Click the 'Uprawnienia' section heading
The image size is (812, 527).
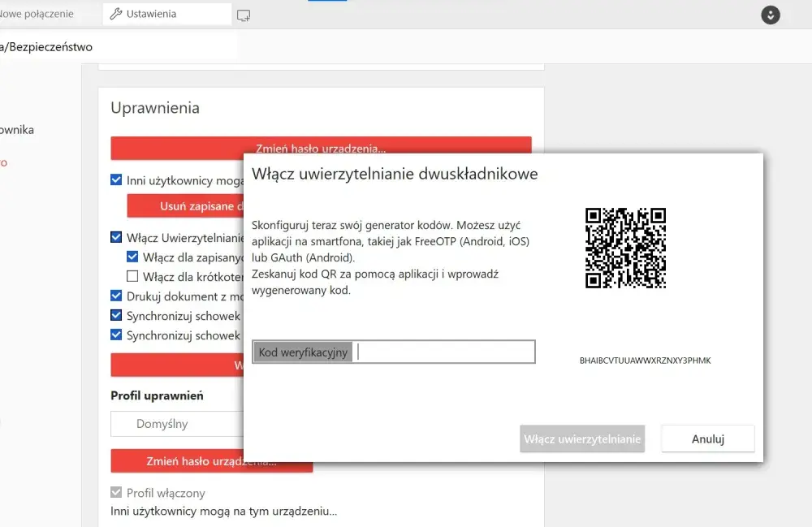[x=155, y=108]
